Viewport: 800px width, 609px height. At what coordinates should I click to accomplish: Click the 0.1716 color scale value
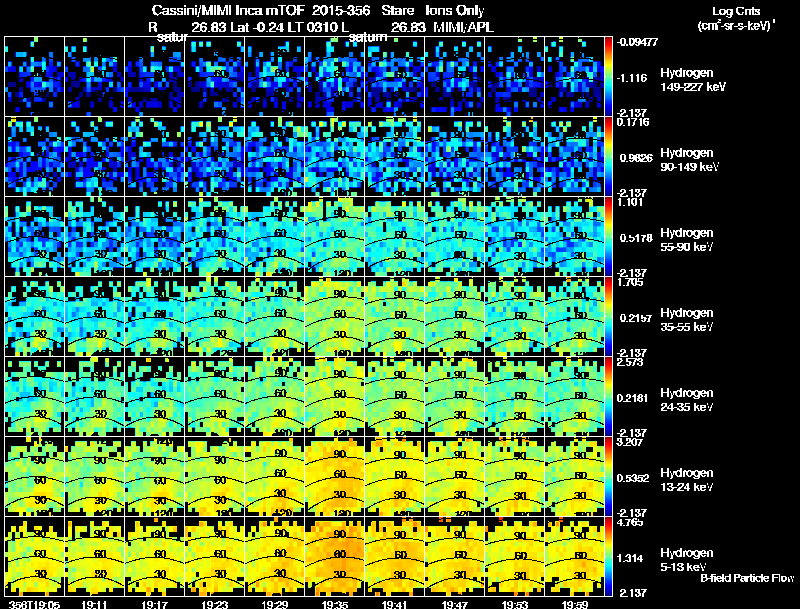[x=633, y=122]
